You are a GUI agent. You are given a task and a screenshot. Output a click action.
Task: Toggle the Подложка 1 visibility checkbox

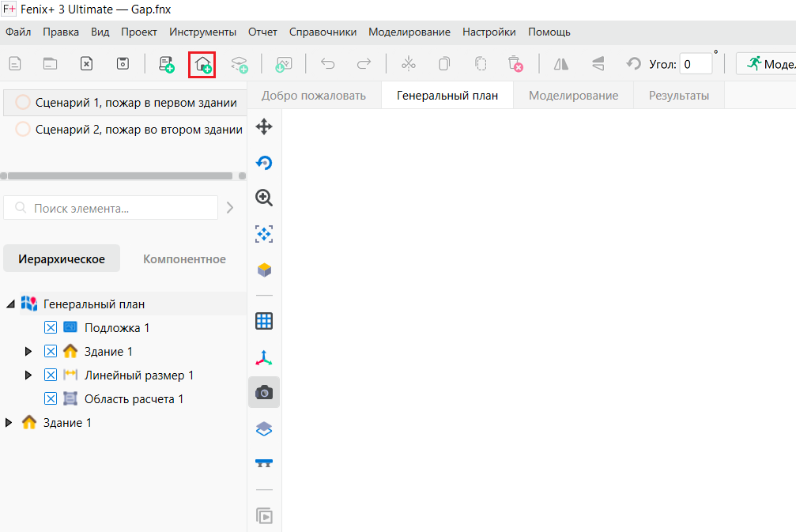(x=51, y=327)
